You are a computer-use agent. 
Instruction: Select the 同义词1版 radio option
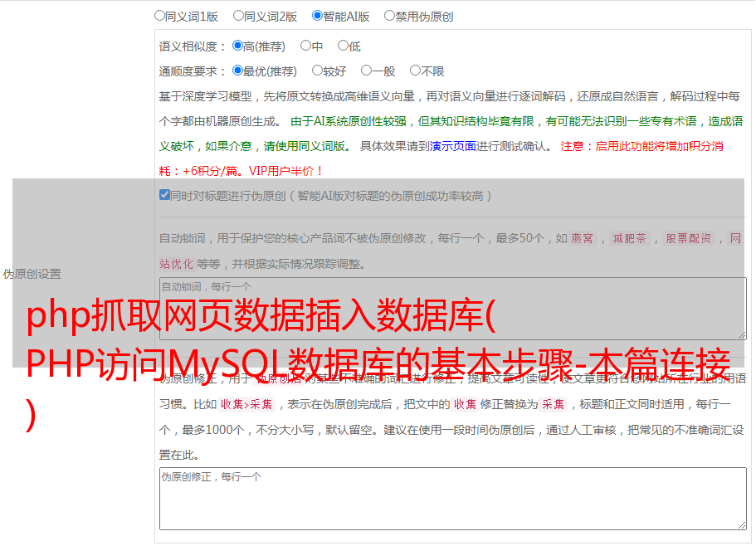click(159, 16)
